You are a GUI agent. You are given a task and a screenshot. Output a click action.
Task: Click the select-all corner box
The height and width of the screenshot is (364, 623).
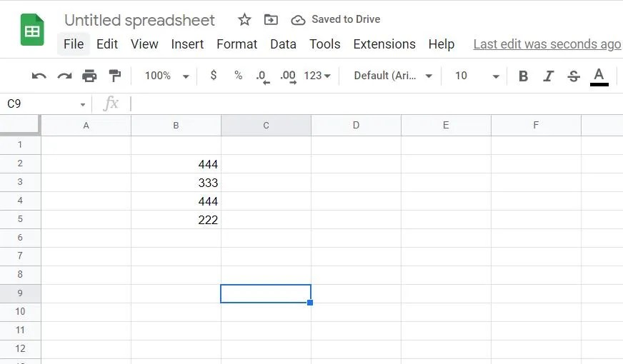(20, 126)
